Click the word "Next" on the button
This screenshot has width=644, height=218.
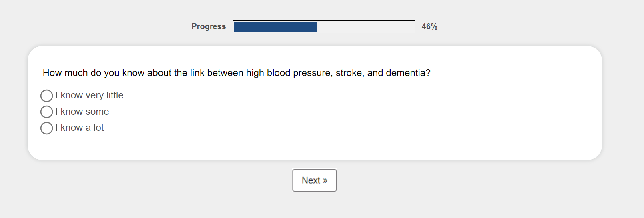pos(311,181)
